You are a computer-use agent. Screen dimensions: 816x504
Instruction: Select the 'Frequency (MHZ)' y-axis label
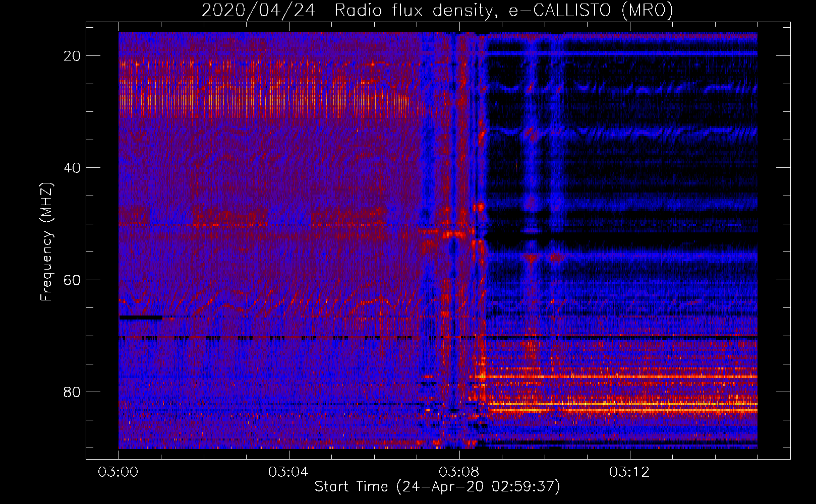(46, 242)
